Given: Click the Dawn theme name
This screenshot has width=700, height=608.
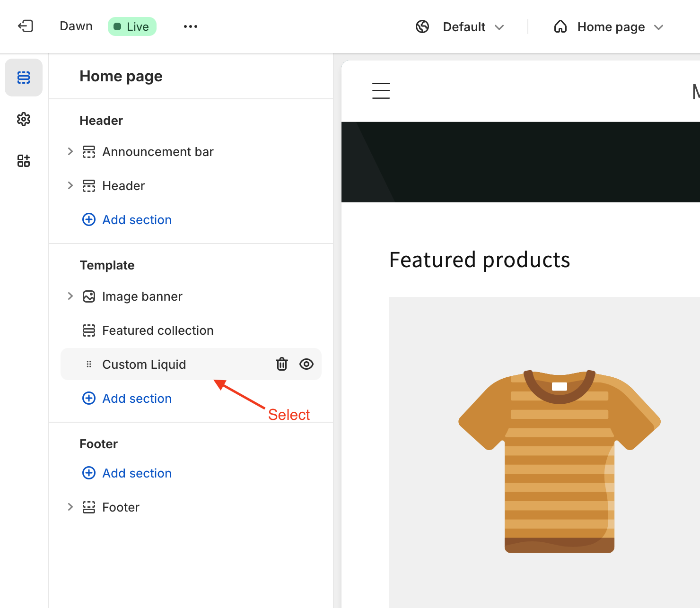Looking at the screenshot, I should click(x=76, y=26).
